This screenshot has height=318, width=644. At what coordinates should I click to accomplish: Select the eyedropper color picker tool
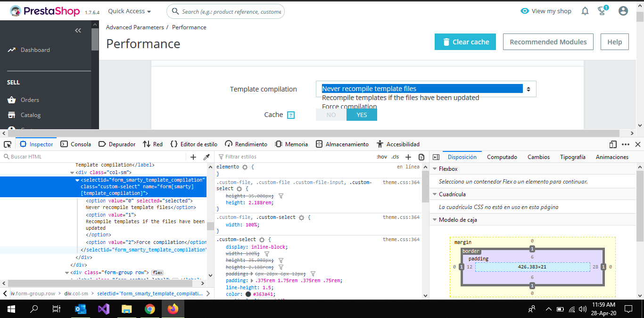coord(206,157)
